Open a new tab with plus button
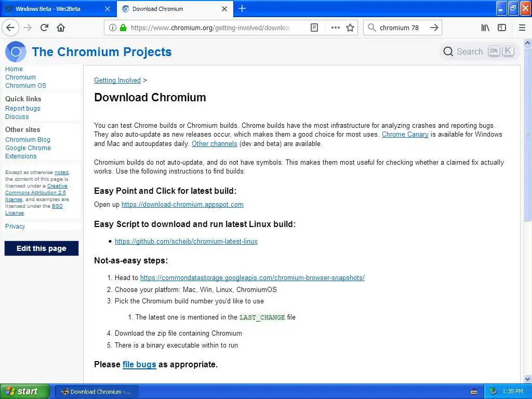 click(242, 8)
